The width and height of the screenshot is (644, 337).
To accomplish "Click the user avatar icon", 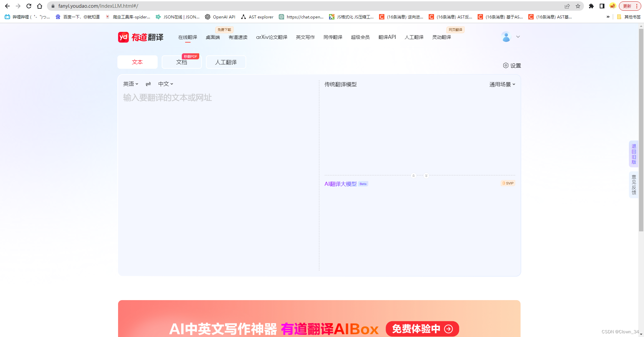I will pos(506,37).
